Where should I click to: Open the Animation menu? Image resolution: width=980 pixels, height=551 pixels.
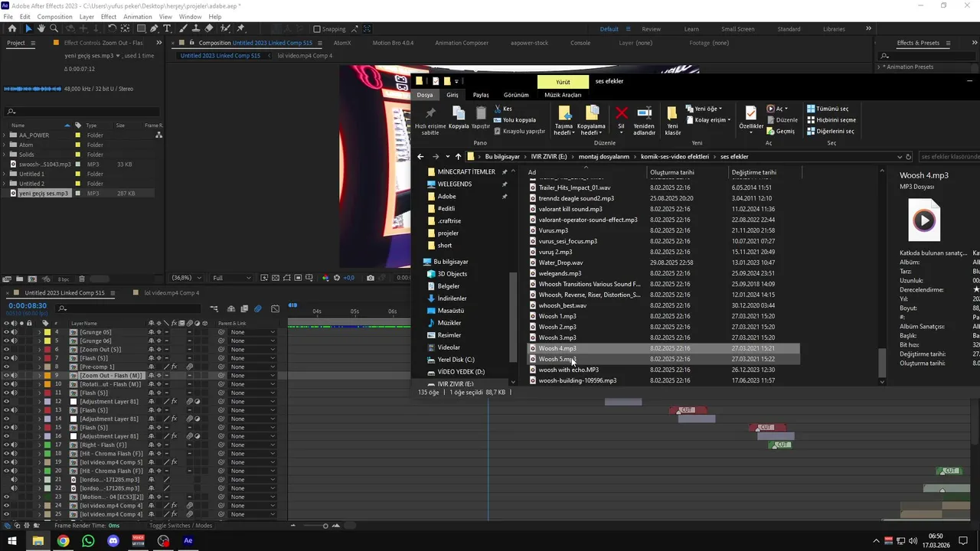137,16
